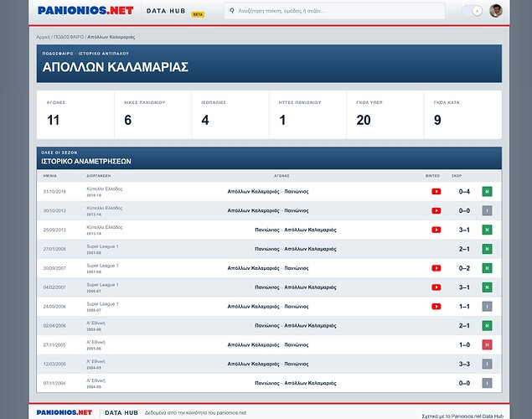Image resolution: width=532 pixels, height=419 pixels.
Task: Open the YouTube video for the 04/02/2007 match
Action: (x=436, y=287)
